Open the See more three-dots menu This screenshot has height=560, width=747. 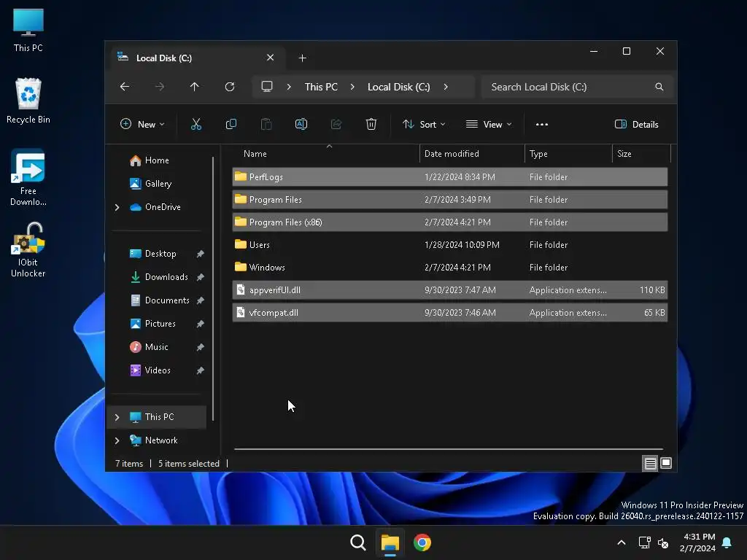[x=542, y=124]
